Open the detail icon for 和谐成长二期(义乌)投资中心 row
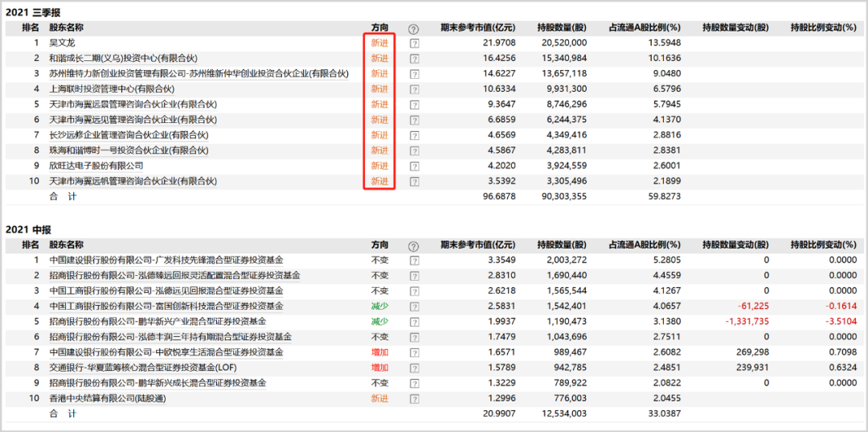 coord(414,59)
